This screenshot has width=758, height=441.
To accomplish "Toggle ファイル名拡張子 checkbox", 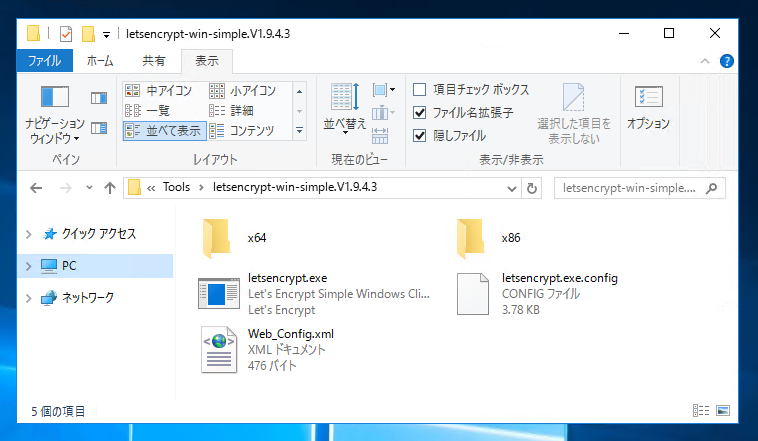I will (420, 113).
